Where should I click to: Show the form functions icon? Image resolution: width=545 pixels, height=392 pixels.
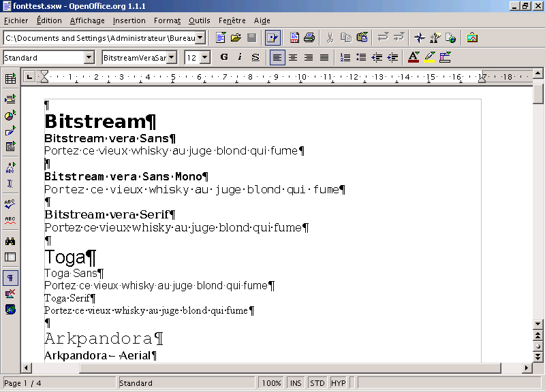10,146
